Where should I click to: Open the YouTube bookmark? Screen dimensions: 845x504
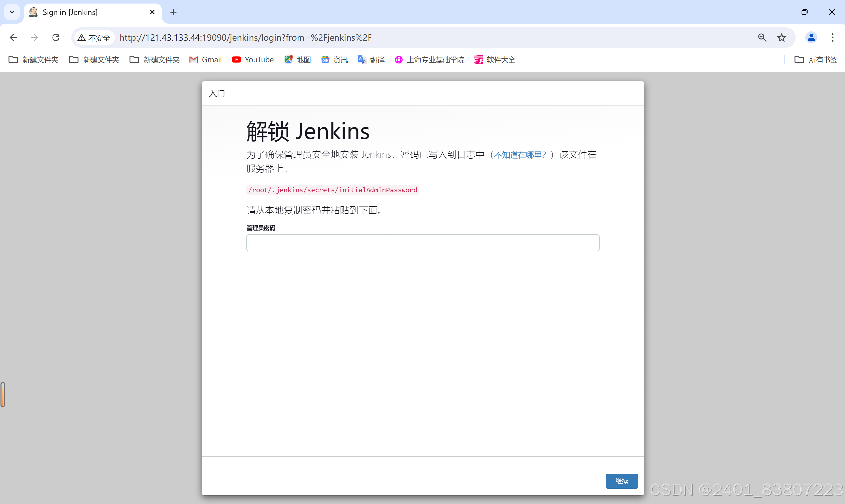(x=253, y=59)
